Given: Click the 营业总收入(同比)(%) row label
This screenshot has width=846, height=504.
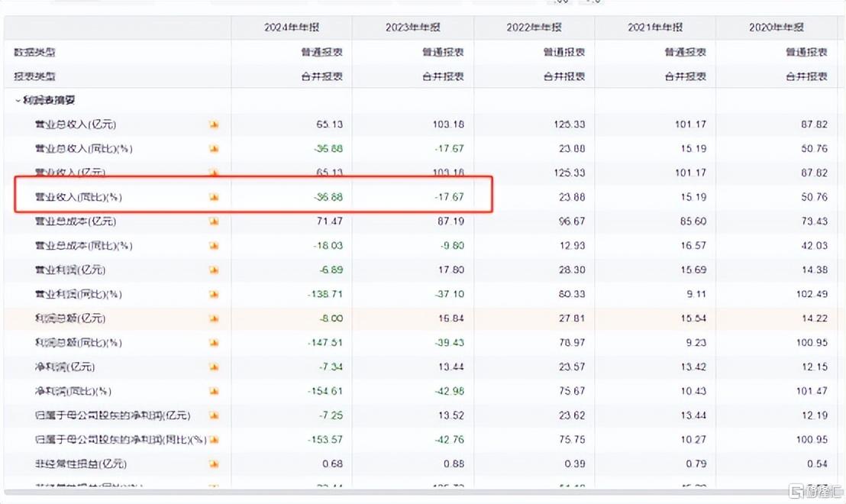Looking at the screenshot, I should (x=84, y=149).
